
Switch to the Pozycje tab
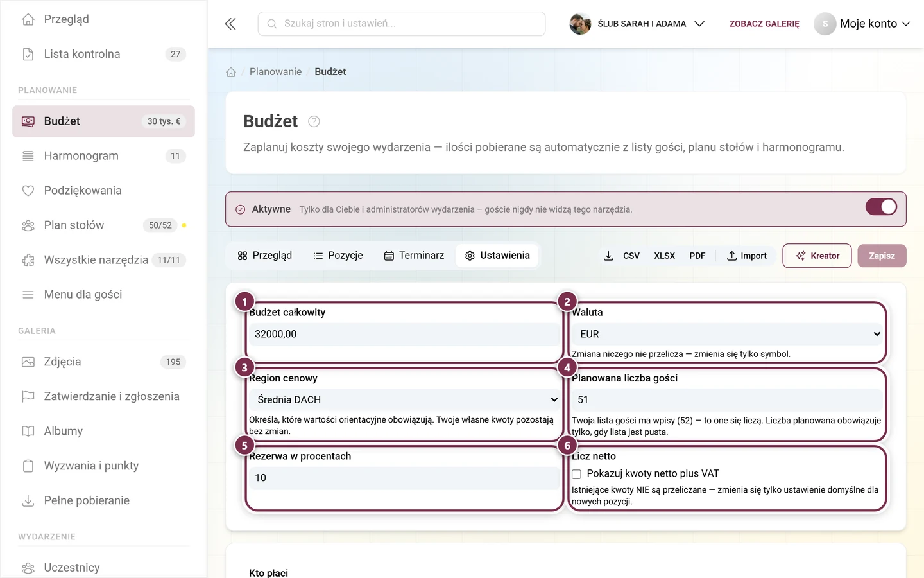click(338, 256)
